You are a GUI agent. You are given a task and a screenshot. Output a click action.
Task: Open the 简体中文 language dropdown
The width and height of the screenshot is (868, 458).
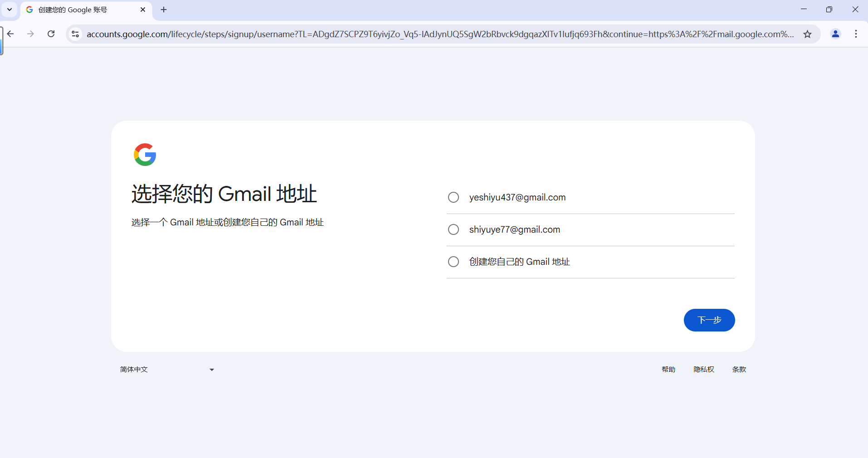pyautogui.click(x=167, y=370)
